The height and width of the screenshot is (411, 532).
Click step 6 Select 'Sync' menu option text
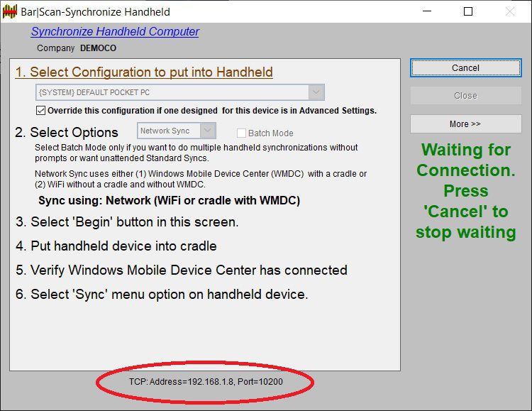(162, 294)
